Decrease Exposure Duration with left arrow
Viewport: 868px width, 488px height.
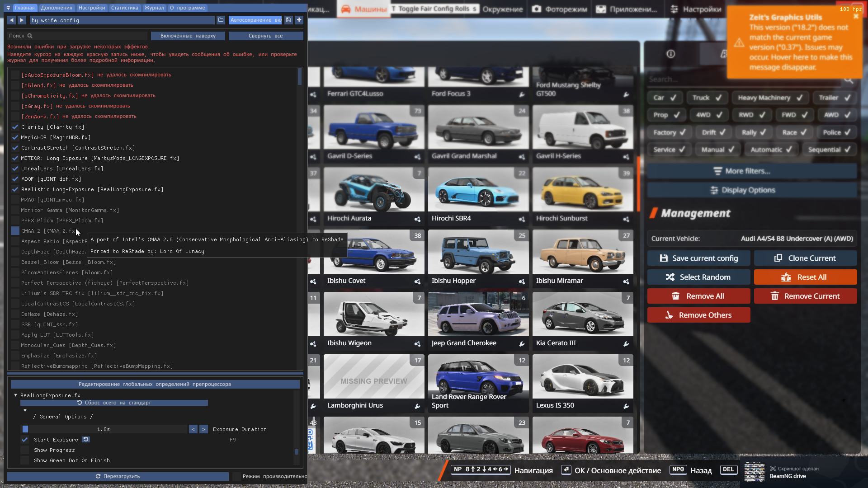(x=193, y=429)
